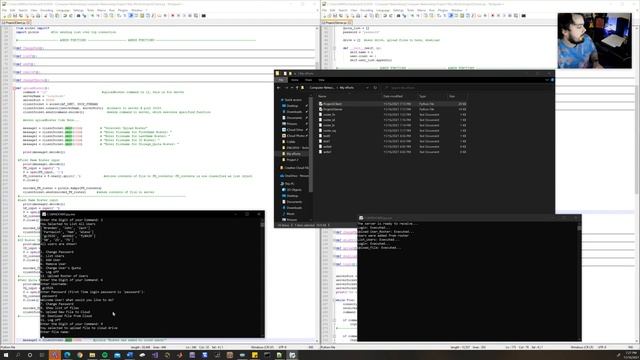Toggle Word Wrap in left Notepad++ toolbar
Viewport: 640px width, 360px height.
coord(118,16)
